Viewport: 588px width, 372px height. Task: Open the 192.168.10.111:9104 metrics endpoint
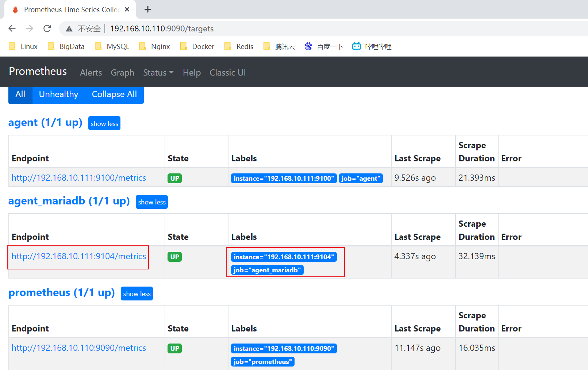coord(79,256)
